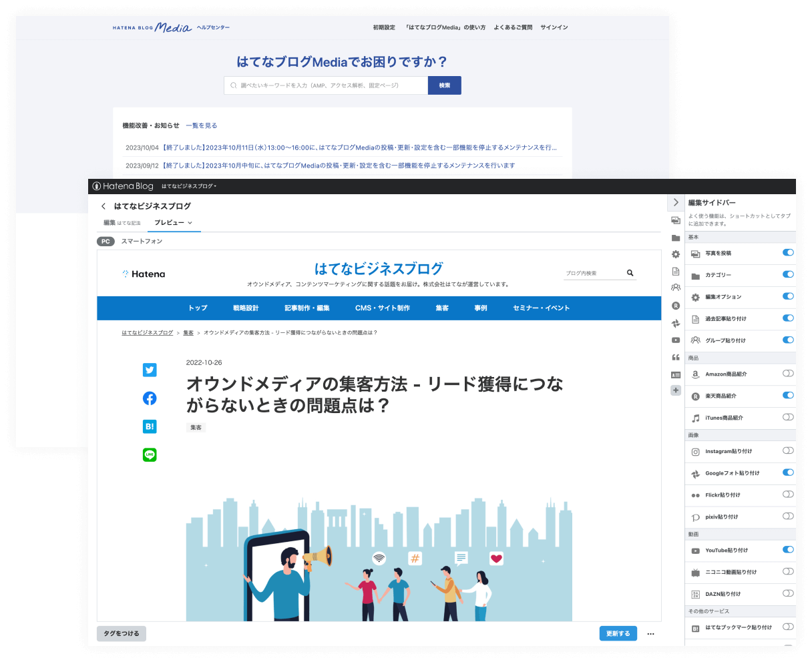Click the タグをつける button
The image size is (812, 662).
(122, 633)
